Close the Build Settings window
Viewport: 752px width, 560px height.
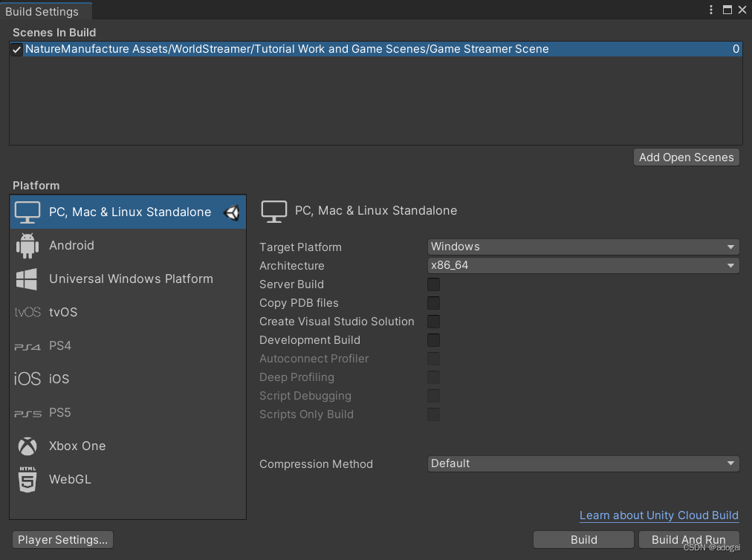742,10
